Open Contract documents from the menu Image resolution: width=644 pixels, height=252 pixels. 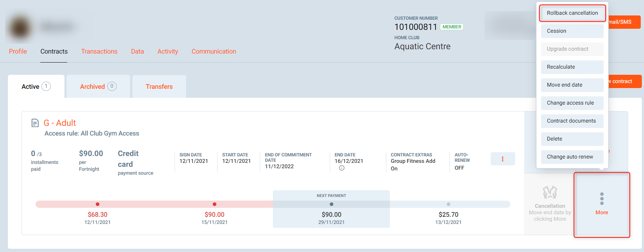[x=572, y=121]
